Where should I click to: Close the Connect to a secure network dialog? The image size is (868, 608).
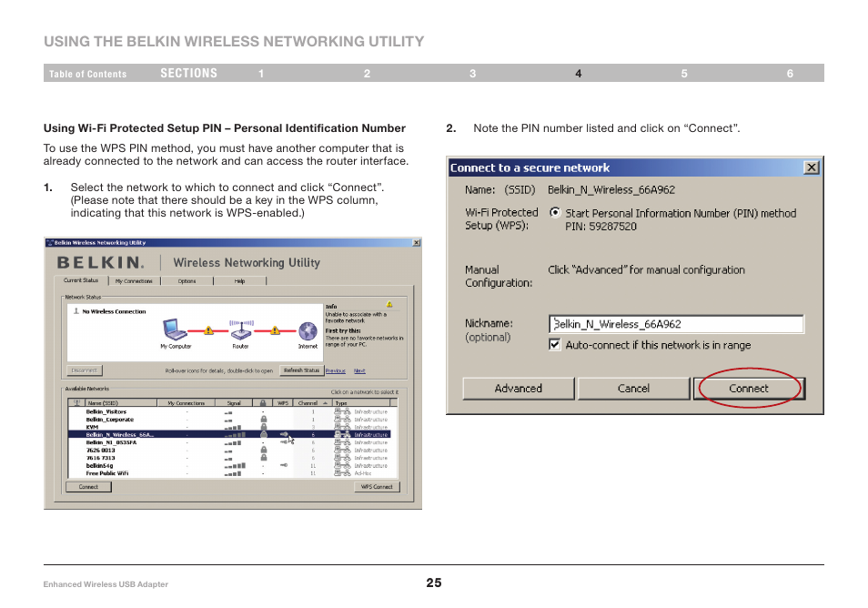811,167
